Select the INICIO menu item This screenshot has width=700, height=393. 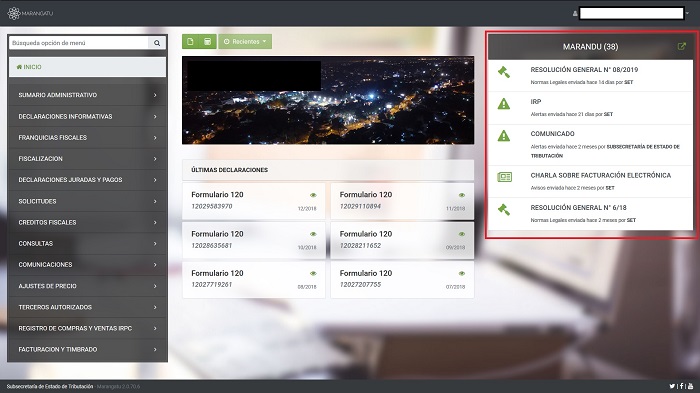coord(88,67)
